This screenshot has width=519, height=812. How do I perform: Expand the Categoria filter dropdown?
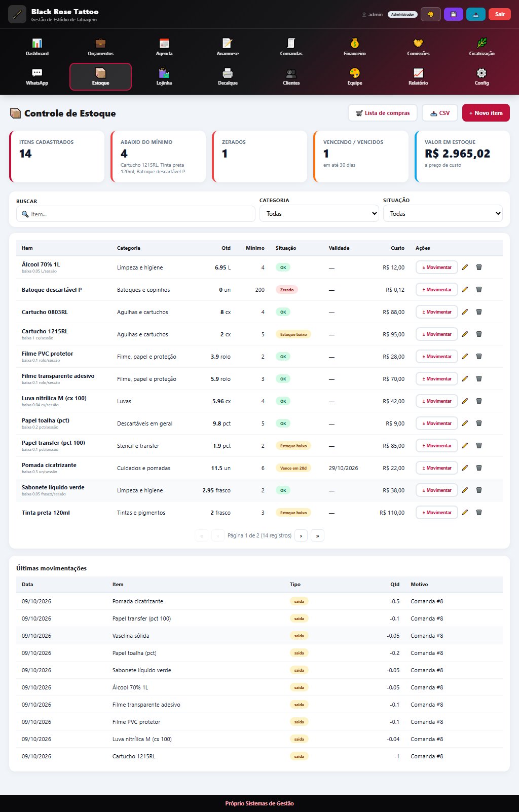(x=319, y=213)
